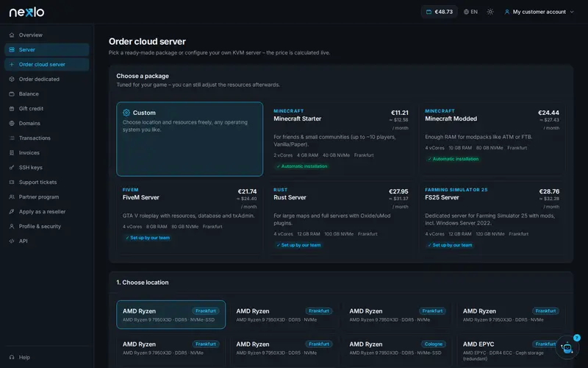Click the plus icon beside Order cloud server
Screen dimensions: 588x368
[12, 64]
